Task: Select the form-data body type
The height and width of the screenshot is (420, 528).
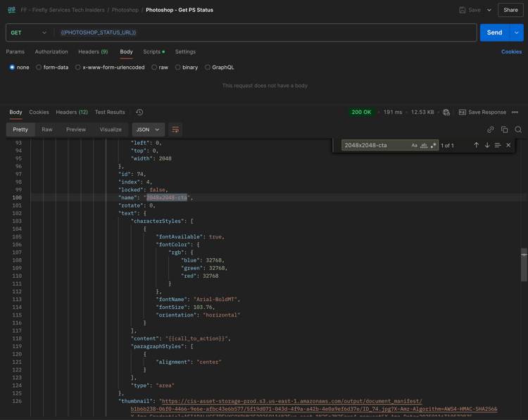Action: [x=51, y=68]
